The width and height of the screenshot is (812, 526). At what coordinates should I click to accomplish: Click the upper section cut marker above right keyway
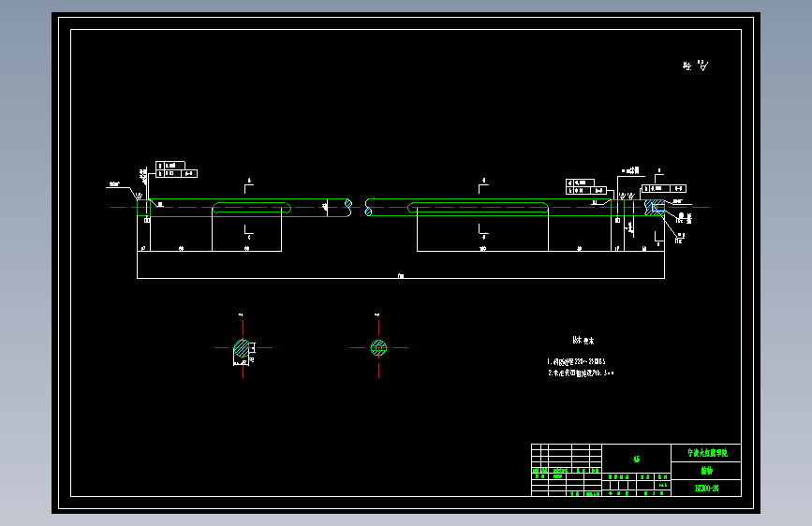coord(482,185)
